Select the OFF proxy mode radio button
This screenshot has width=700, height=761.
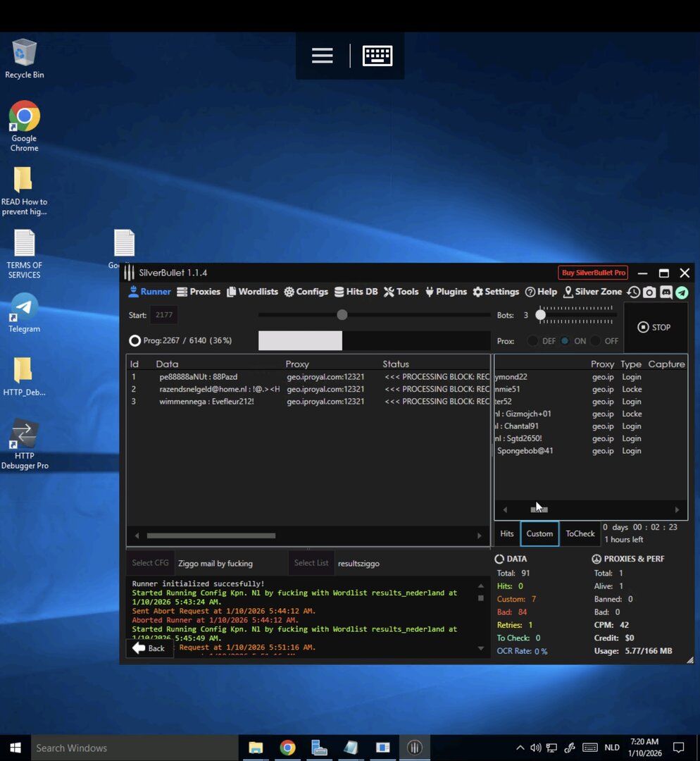[x=596, y=341]
